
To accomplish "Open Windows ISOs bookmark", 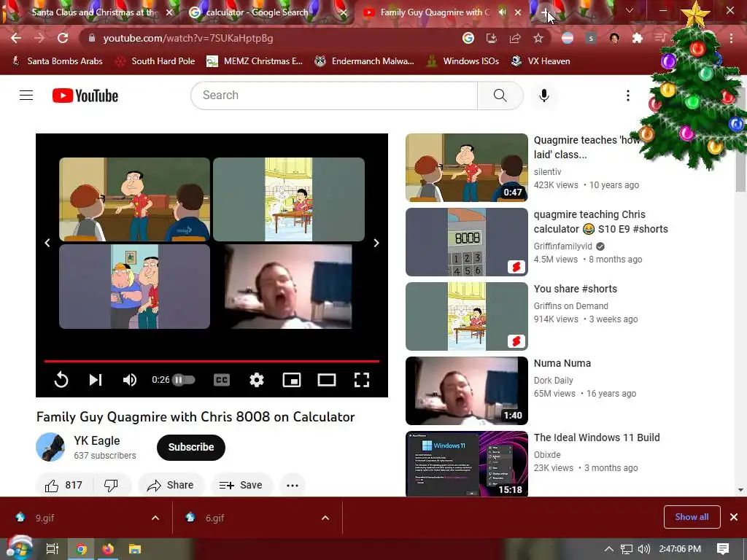I will point(462,61).
